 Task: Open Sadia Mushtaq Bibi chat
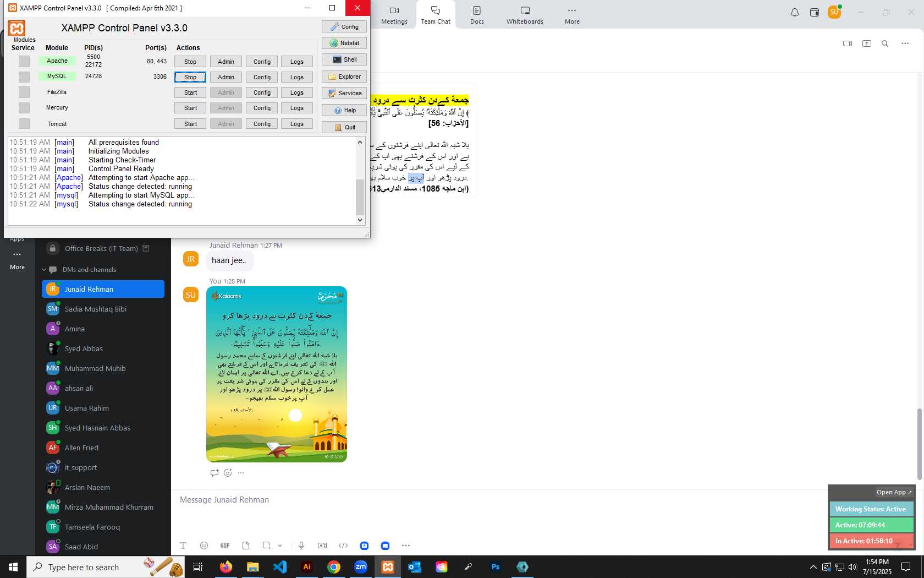point(103,309)
